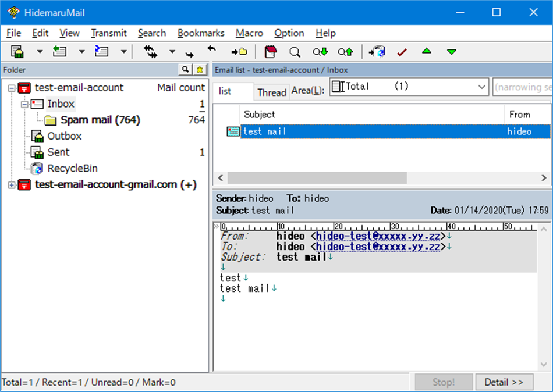Collapse the test-email-account tree node
The image size is (553, 392).
12,88
